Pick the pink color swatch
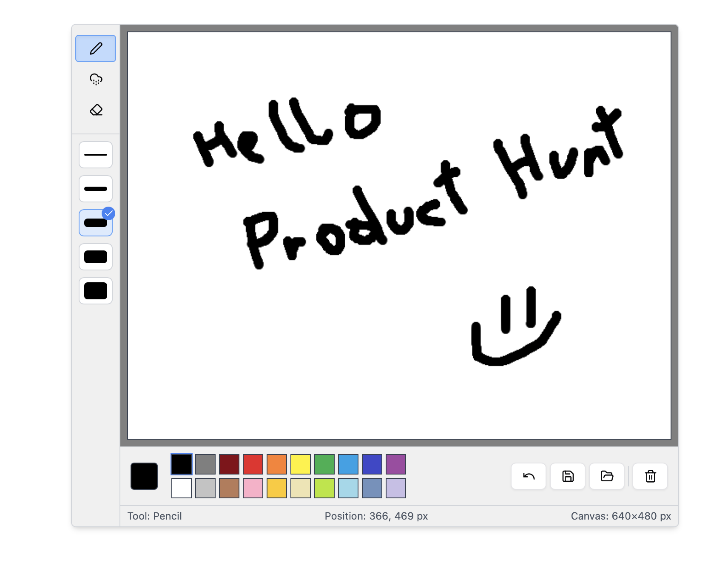Viewport: 728px width, 574px height. [253, 488]
